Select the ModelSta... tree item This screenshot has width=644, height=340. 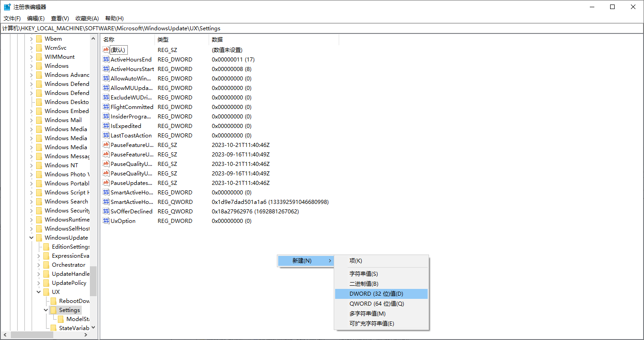coord(78,319)
